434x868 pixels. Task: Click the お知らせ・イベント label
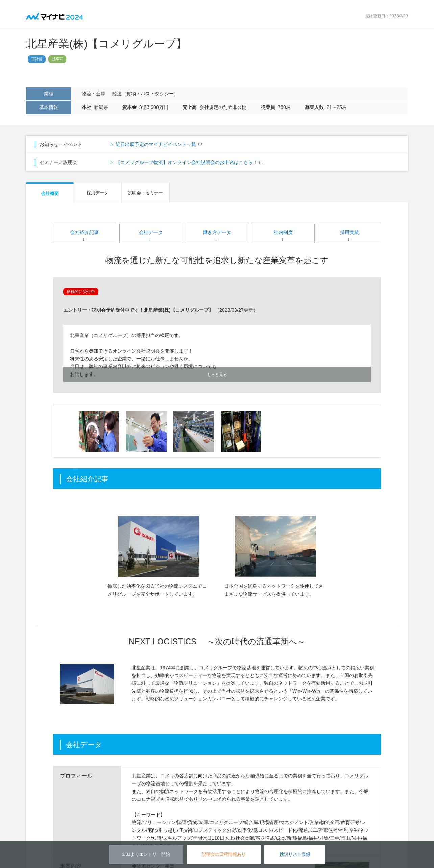[61, 144]
